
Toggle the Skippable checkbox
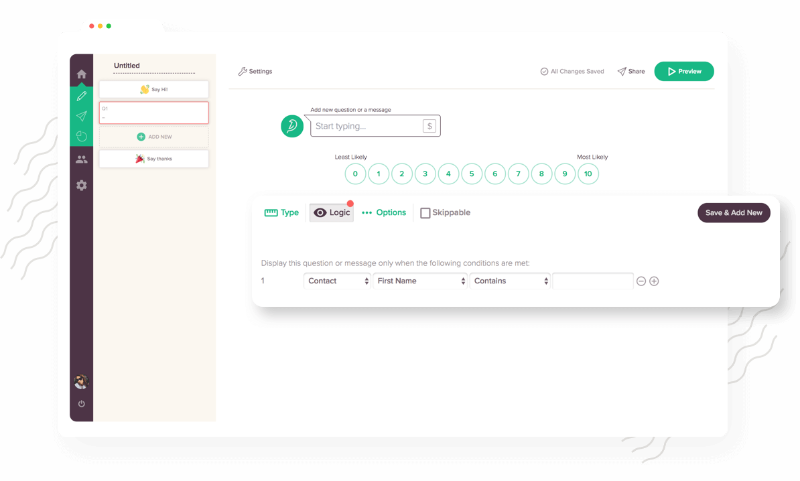[x=425, y=213]
